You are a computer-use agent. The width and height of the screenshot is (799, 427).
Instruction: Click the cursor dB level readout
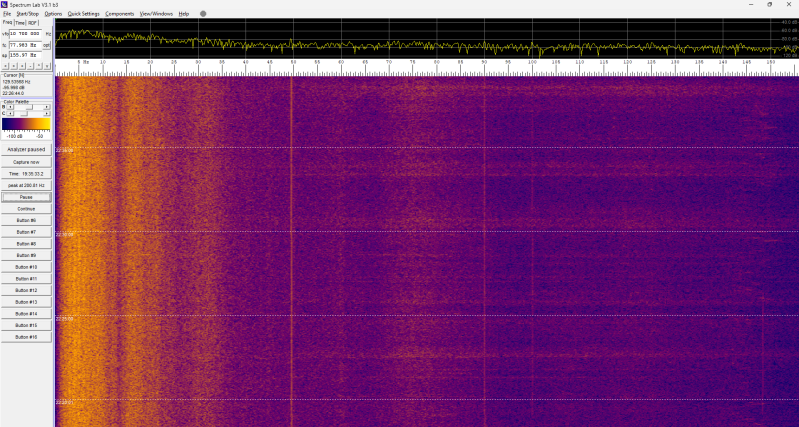pyautogui.click(x=14, y=88)
